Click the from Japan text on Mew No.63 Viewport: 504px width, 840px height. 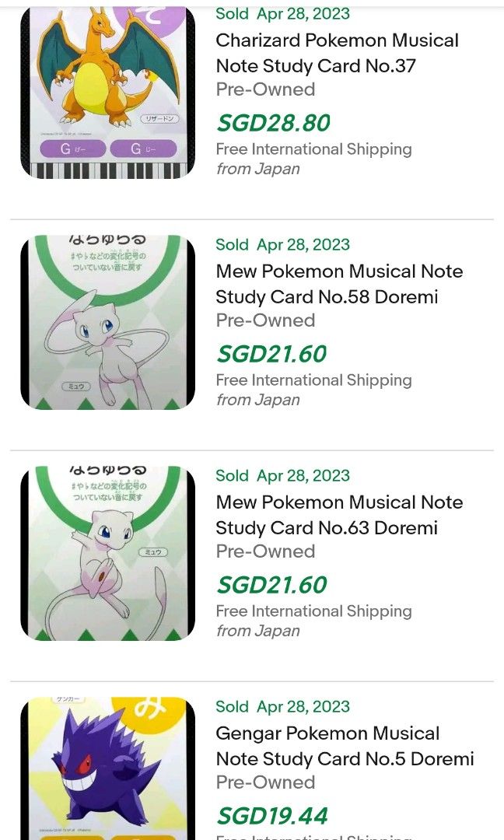click(254, 631)
